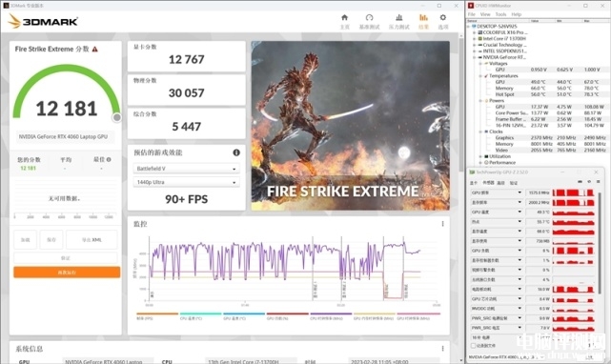The height and width of the screenshot is (364, 611).
Task: Open the GPU-Z GPU clock sensor dropdown
Action: (x=519, y=192)
